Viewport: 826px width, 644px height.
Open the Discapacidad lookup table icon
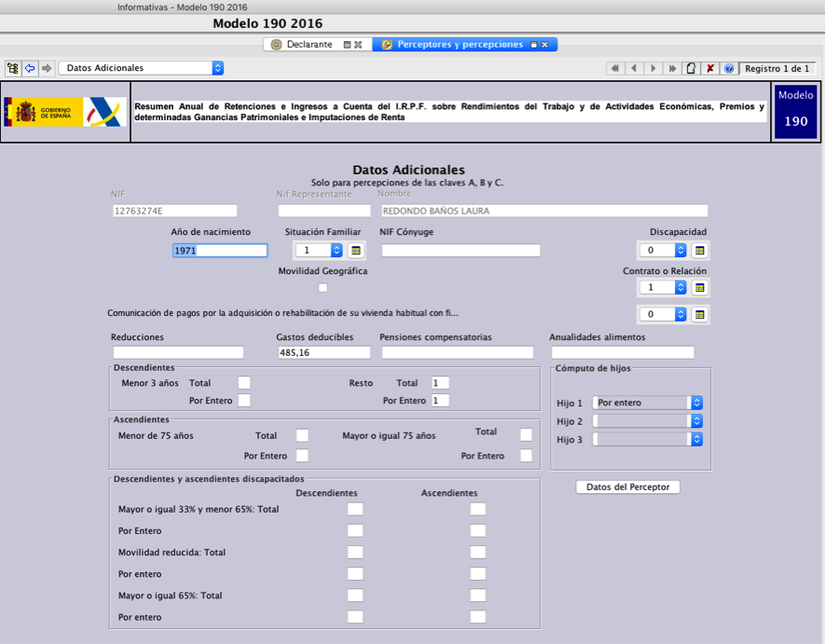tap(699, 251)
